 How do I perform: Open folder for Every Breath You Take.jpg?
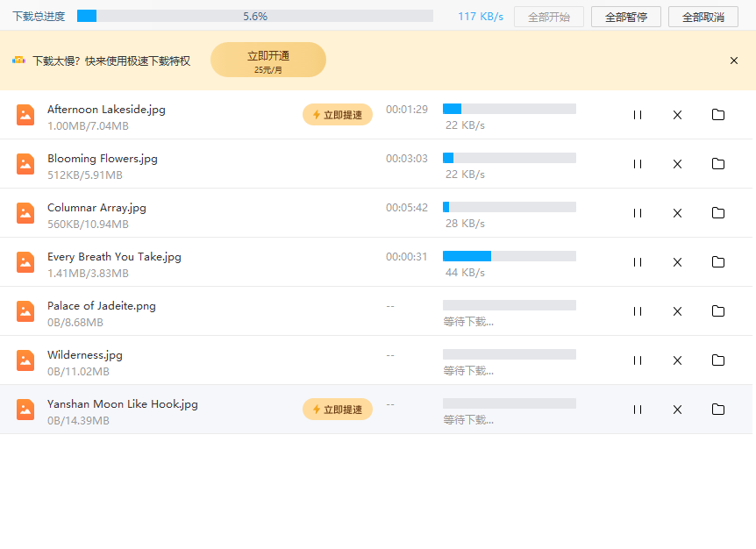[718, 262]
